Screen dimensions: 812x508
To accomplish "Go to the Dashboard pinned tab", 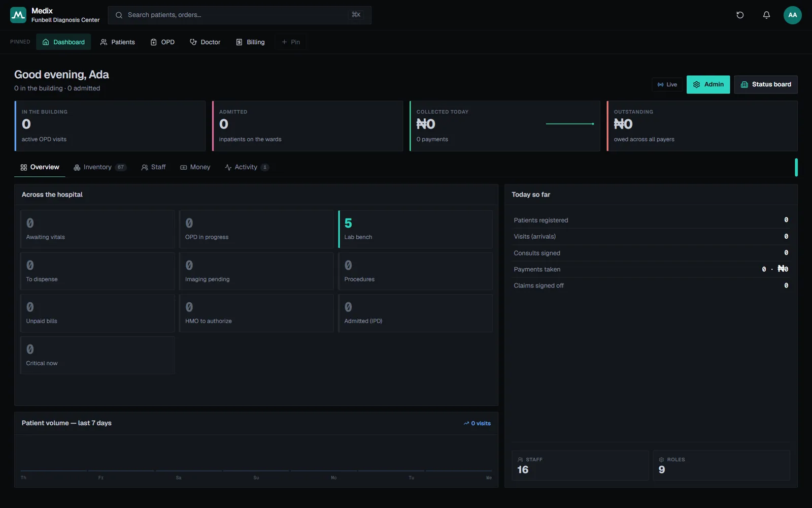I will point(63,42).
